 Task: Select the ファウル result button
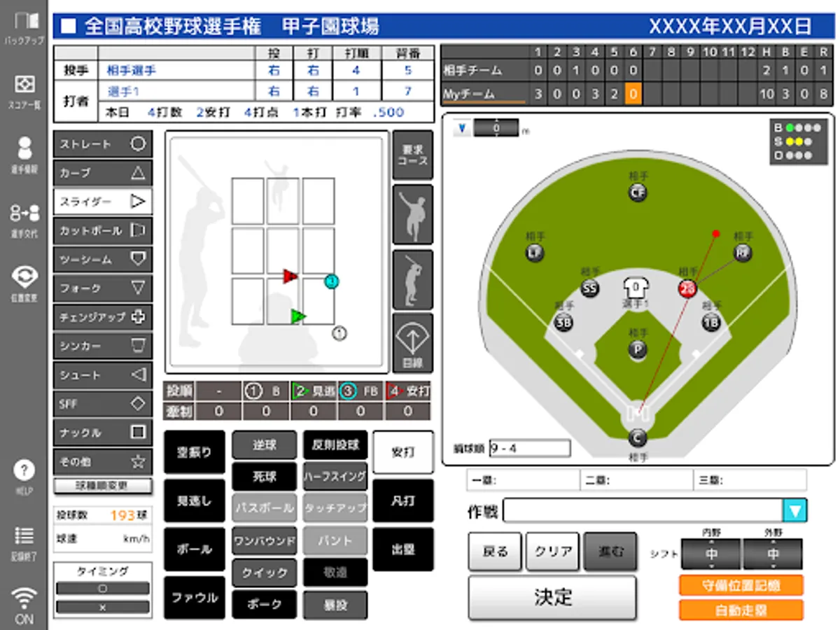tap(195, 598)
